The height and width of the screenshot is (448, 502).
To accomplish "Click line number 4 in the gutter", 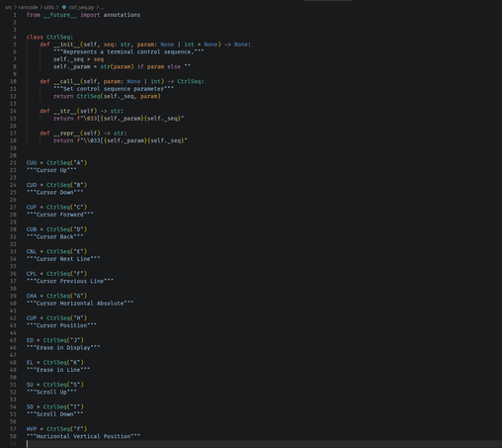I will click(15, 37).
